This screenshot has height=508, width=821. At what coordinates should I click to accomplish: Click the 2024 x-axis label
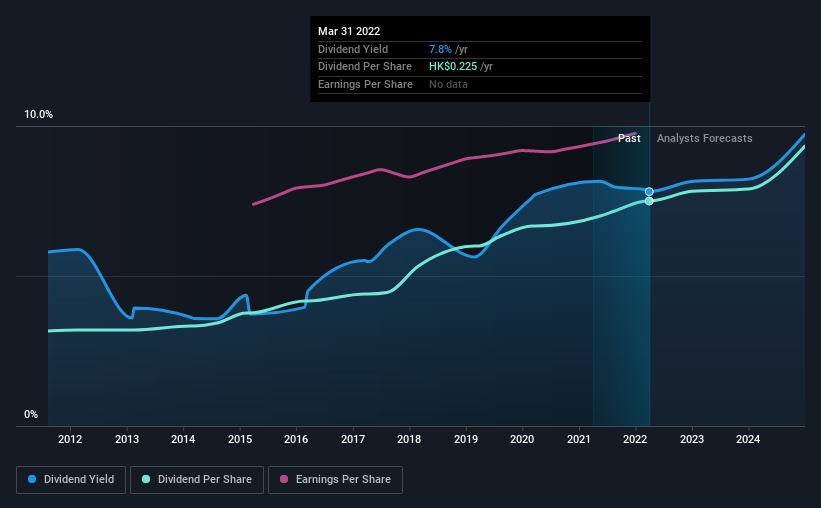(x=748, y=439)
